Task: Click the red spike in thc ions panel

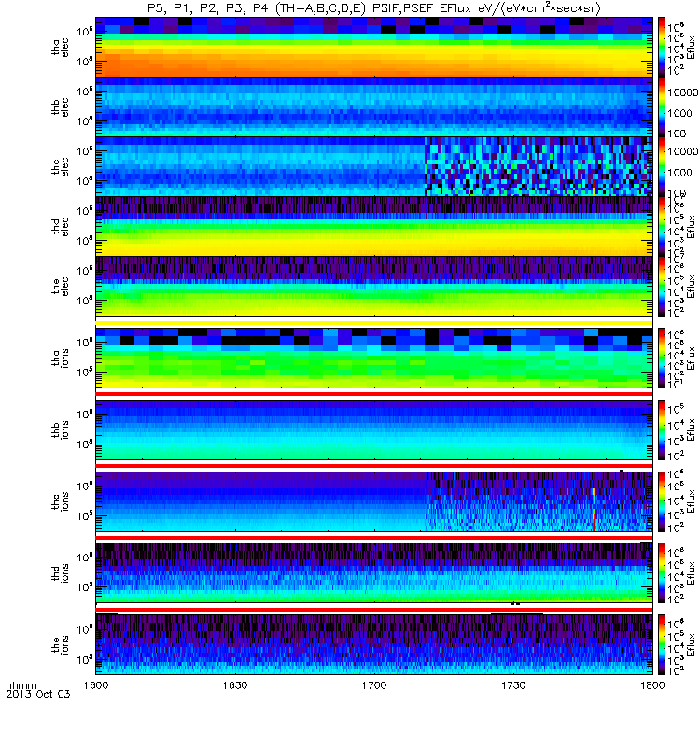Action: pyautogui.click(x=595, y=521)
